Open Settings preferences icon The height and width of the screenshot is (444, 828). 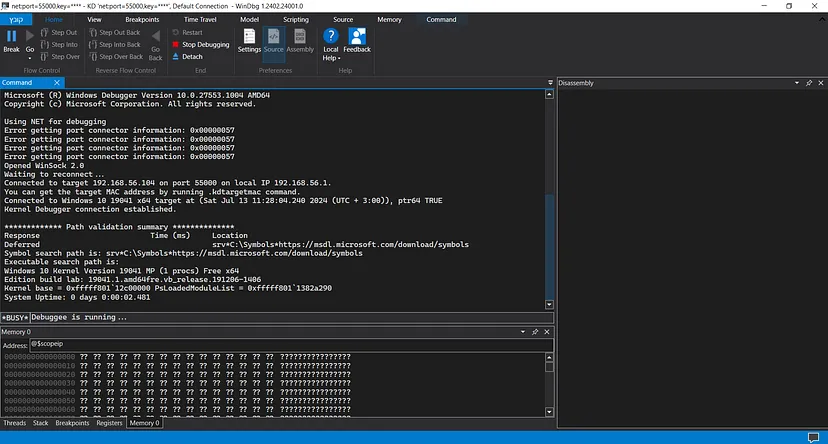click(249, 36)
